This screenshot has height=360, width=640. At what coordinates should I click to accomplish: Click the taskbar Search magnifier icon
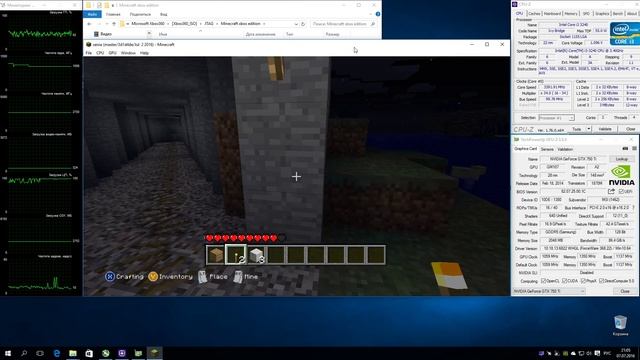pos(24,353)
